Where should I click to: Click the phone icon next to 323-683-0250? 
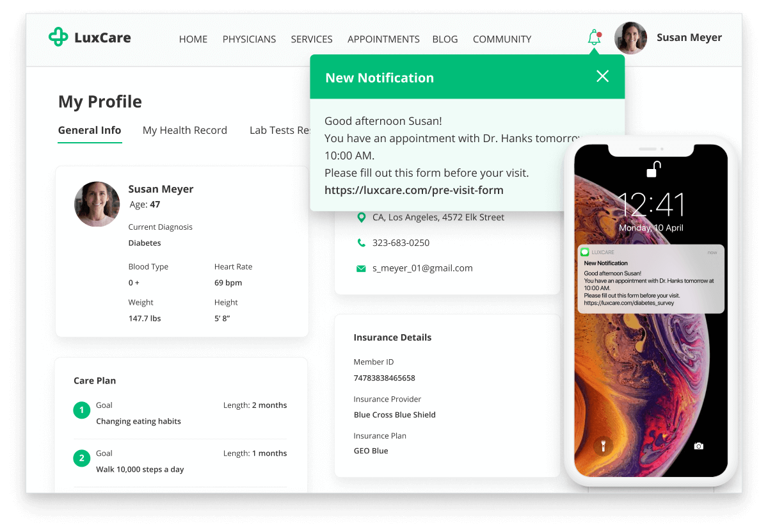361,243
